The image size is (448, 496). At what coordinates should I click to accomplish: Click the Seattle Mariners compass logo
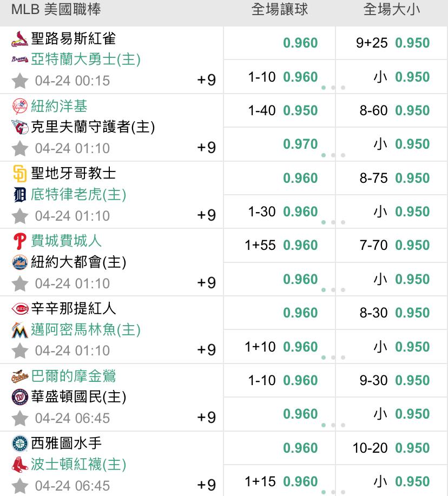click(19, 444)
